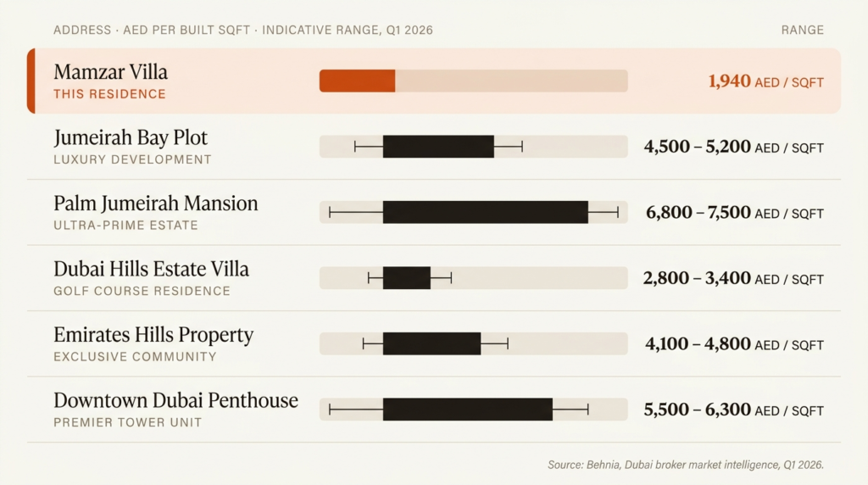Click the RANGE column header

(803, 30)
